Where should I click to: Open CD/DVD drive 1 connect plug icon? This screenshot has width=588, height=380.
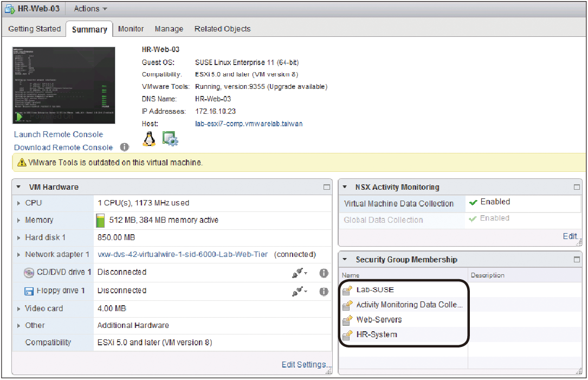click(300, 273)
